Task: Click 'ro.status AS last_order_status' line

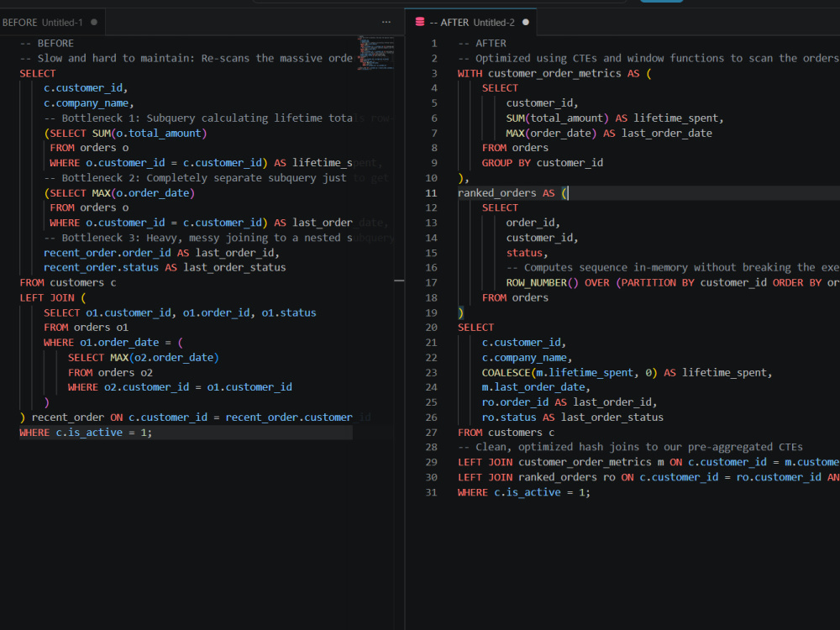Action: click(x=572, y=417)
